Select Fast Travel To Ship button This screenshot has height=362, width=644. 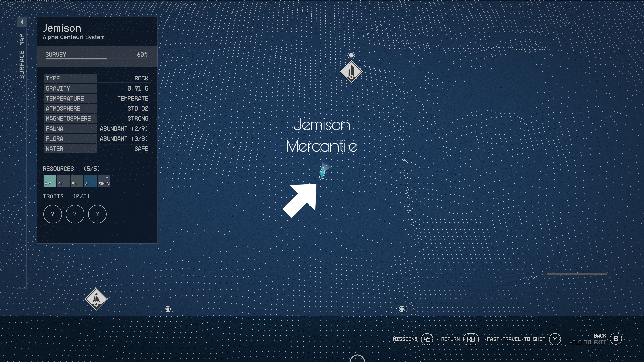click(555, 339)
